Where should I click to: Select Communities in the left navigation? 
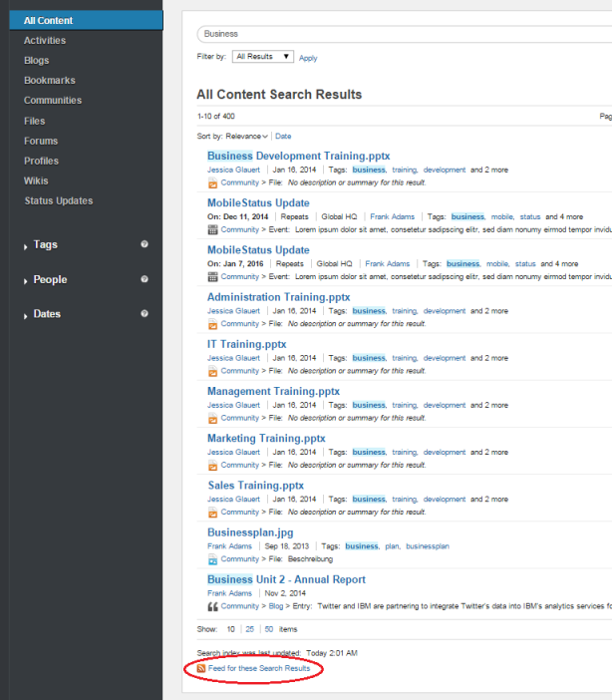coord(53,101)
